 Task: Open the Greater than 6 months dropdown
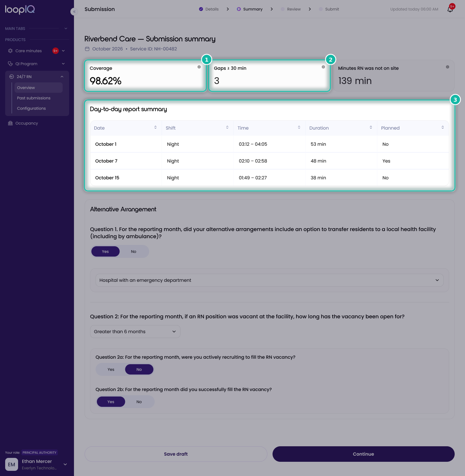135,332
